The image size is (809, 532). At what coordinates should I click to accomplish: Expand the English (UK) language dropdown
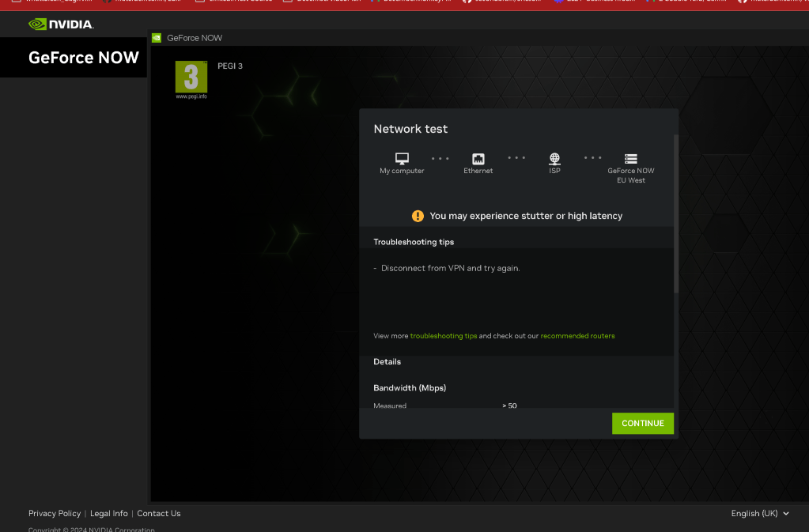coord(760,514)
